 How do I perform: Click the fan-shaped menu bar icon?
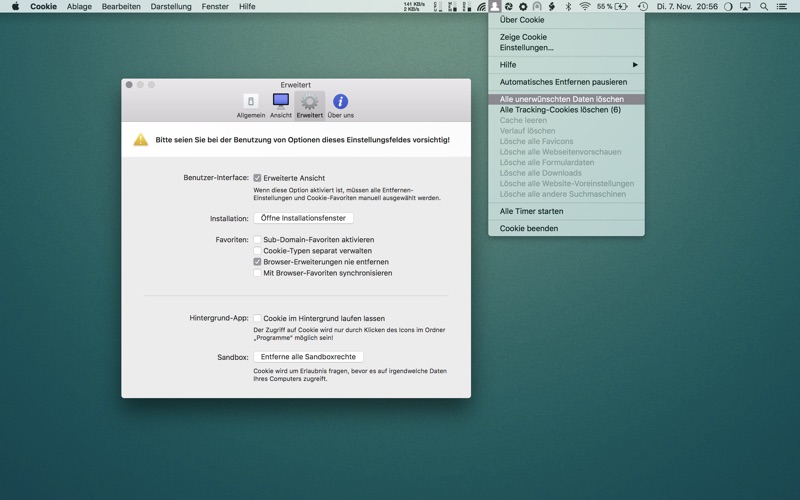coord(509,6)
